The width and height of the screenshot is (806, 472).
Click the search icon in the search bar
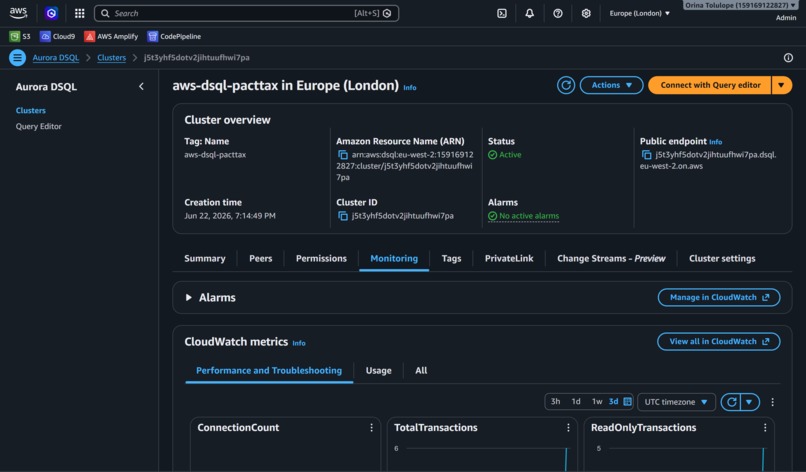tap(105, 13)
